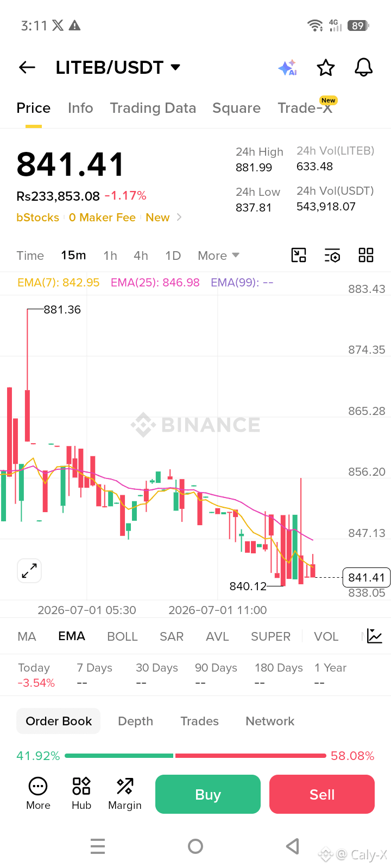Open chart settings icon
This screenshot has width=391, height=868.
tap(332, 255)
